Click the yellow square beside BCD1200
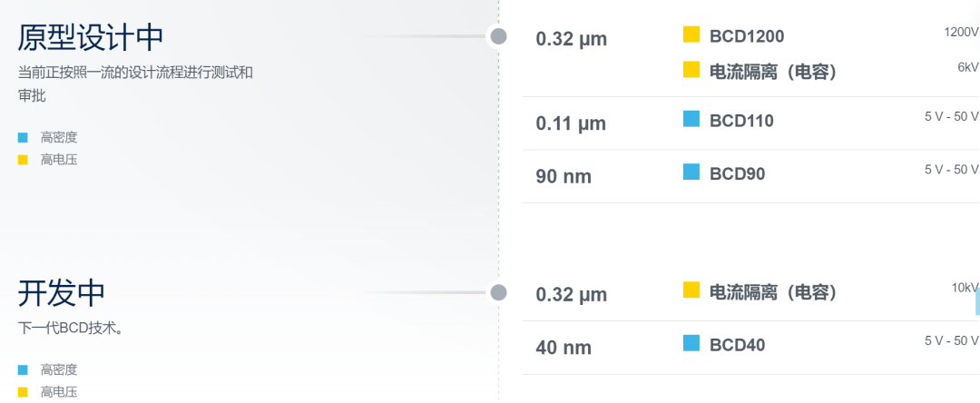This screenshot has height=403, width=980. pos(691,34)
